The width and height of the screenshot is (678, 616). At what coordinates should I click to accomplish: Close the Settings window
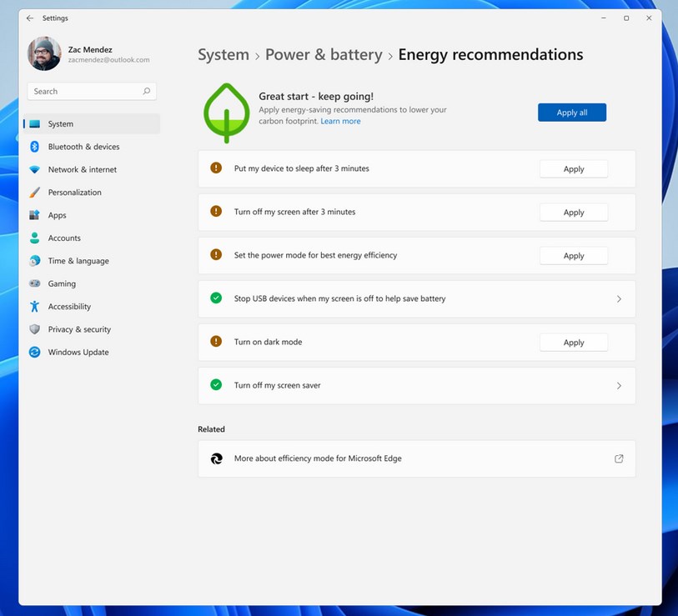pyautogui.click(x=649, y=18)
